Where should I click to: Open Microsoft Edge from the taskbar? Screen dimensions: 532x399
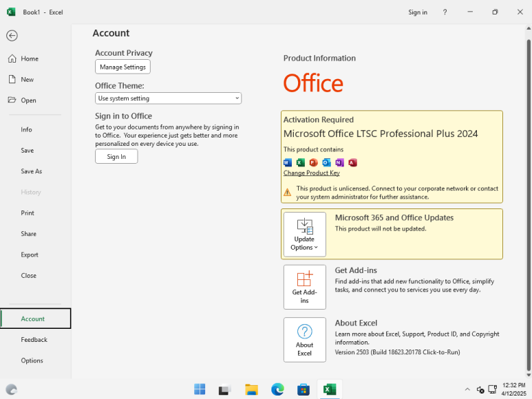click(277, 389)
